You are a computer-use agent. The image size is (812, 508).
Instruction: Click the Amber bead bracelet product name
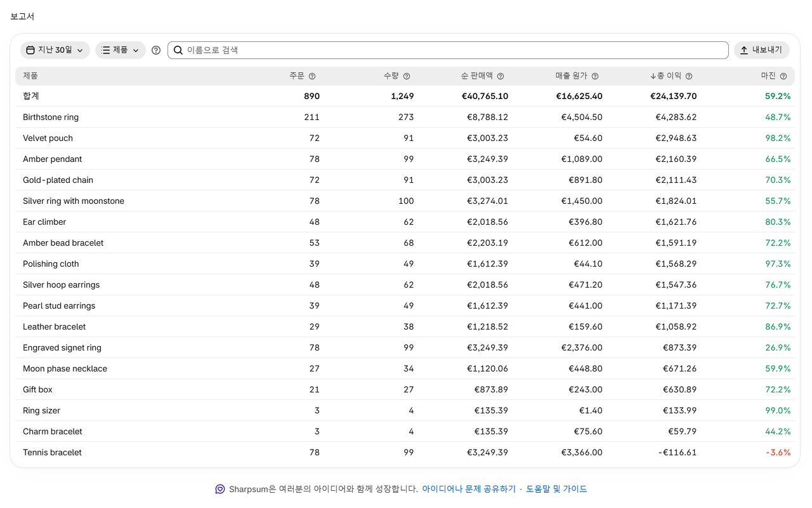[x=63, y=243]
